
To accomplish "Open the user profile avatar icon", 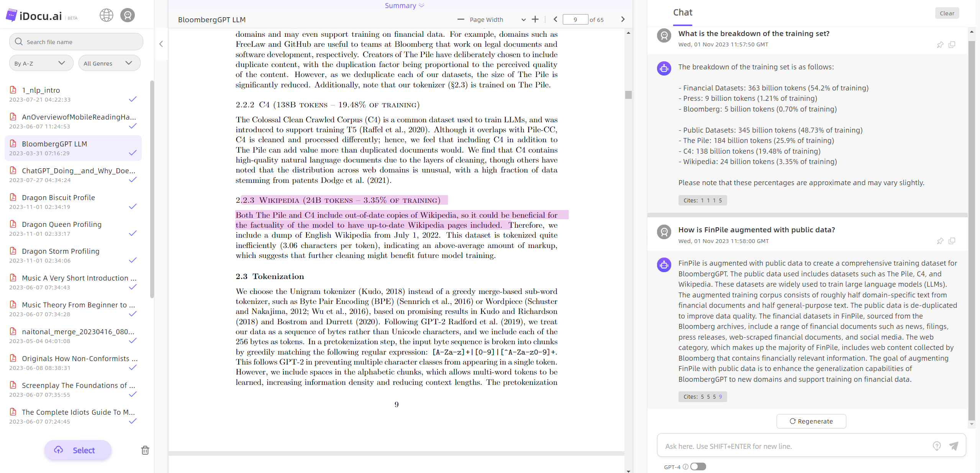I will [128, 15].
